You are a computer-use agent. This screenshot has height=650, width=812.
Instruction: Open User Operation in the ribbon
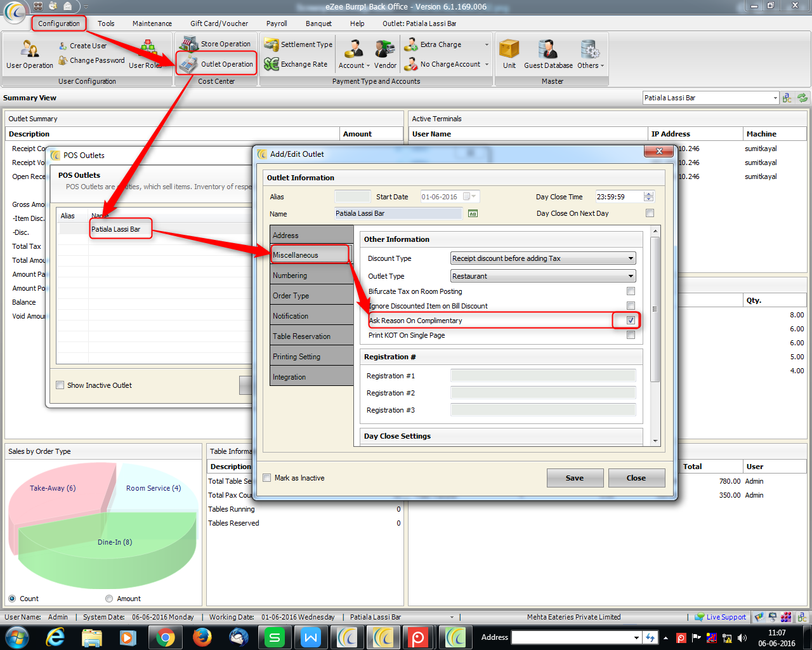coord(29,55)
